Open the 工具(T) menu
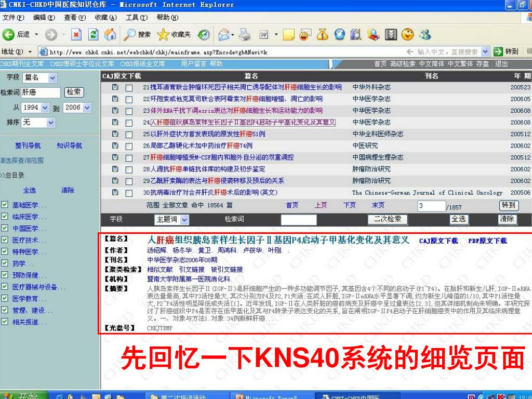This screenshot has height=399, width=532. coord(137,17)
